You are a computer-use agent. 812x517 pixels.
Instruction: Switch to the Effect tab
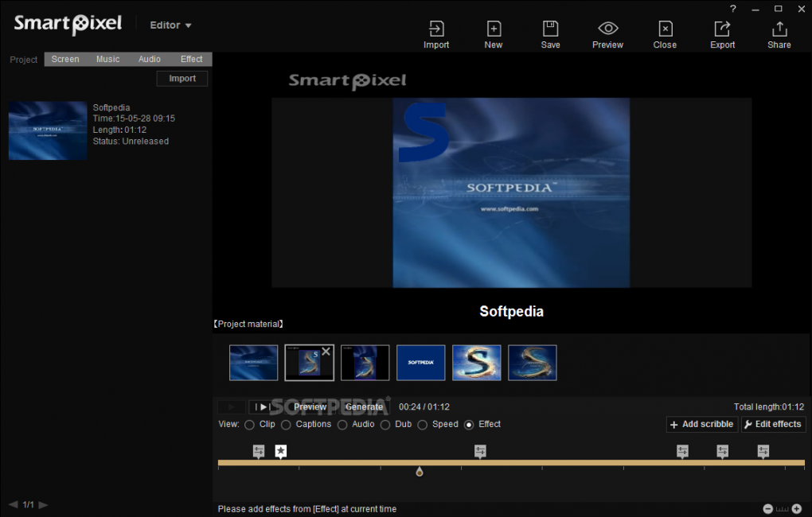click(x=192, y=59)
